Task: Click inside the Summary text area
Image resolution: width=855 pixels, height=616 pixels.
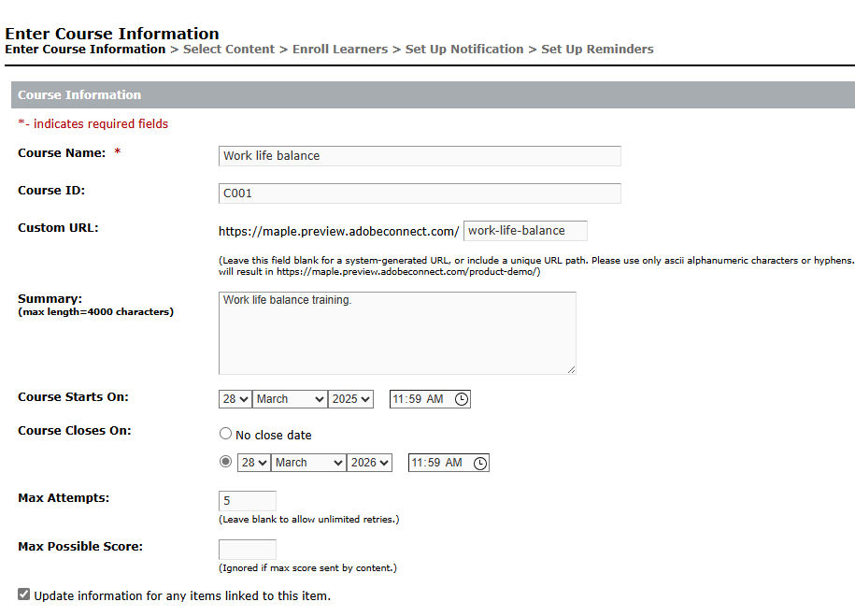Action: (397, 333)
